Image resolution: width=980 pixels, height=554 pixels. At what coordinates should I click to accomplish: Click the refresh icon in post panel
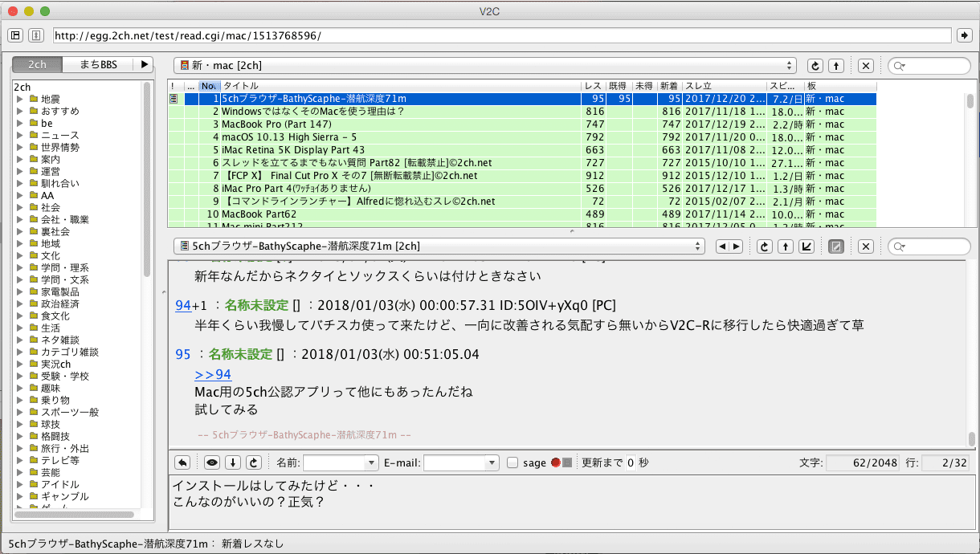254,462
